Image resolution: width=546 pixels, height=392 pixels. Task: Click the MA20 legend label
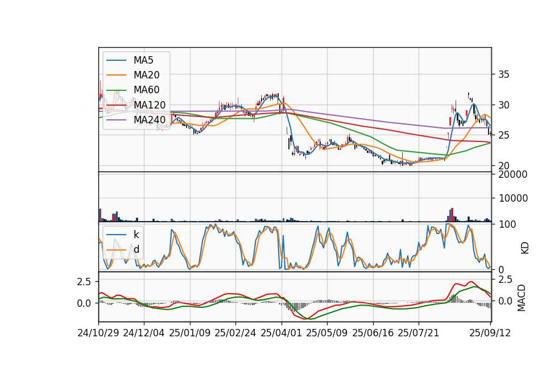146,75
